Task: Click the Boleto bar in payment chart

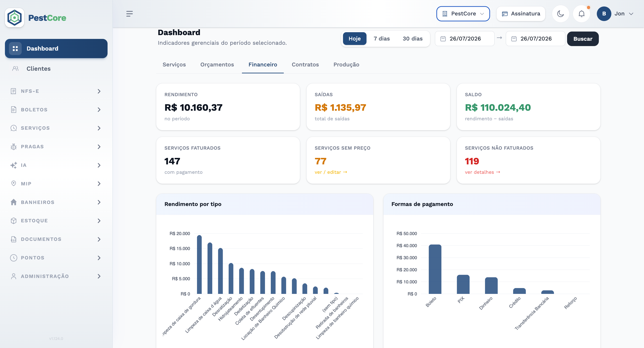Action: 435,269
